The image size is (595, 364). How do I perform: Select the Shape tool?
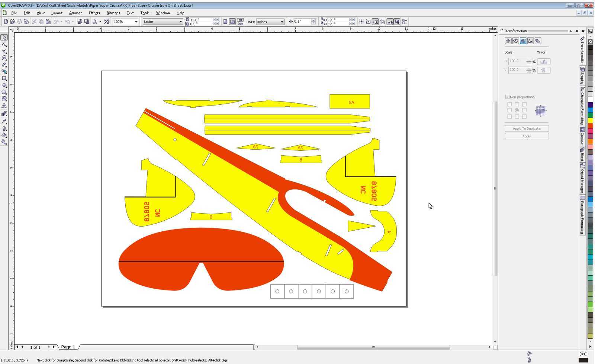(4, 44)
